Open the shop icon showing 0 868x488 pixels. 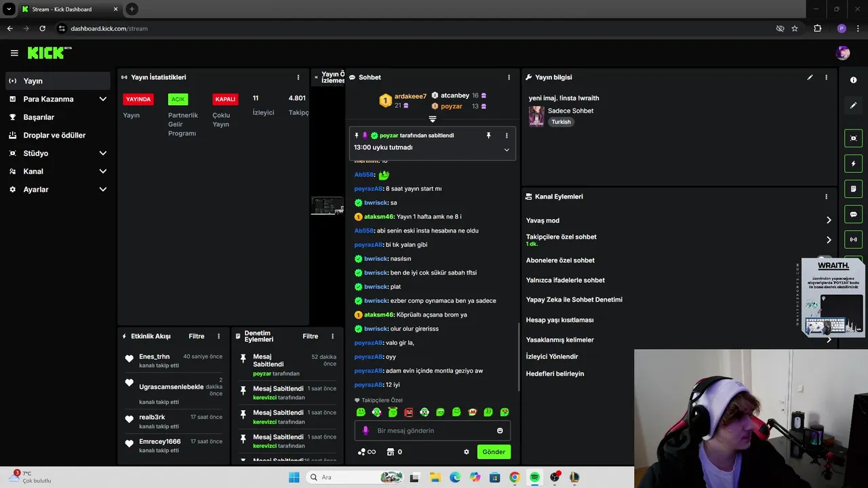coord(391,452)
